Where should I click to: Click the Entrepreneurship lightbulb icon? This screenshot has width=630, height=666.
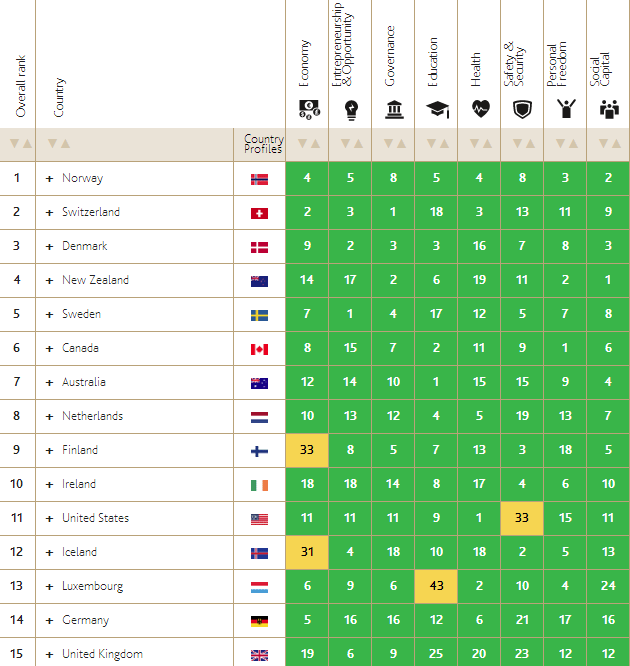[x=350, y=110]
